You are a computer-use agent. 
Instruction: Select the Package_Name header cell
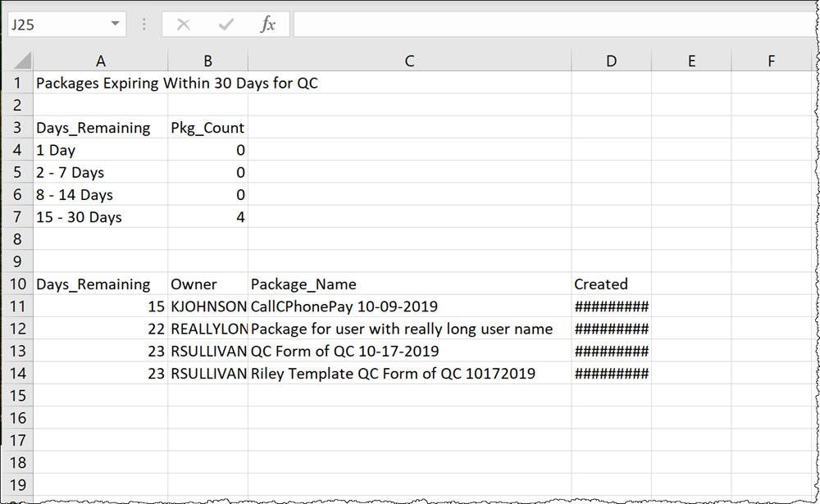(x=409, y=284)
